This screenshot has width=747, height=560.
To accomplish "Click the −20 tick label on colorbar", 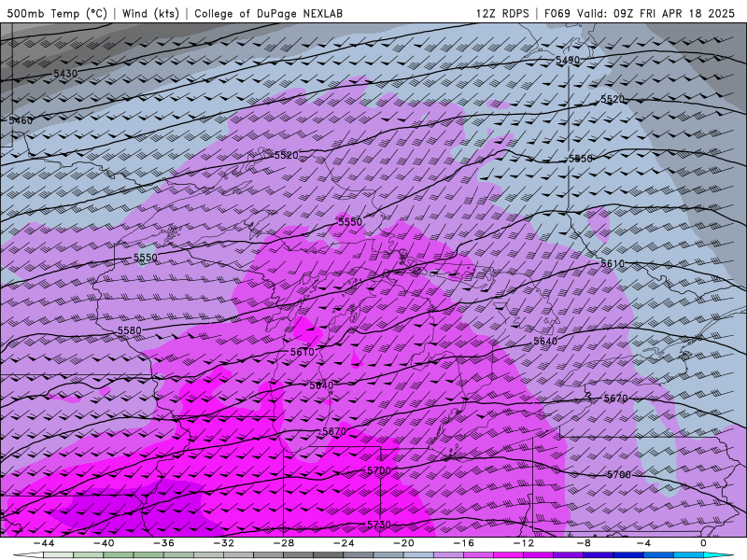I will tap(403, 543).
